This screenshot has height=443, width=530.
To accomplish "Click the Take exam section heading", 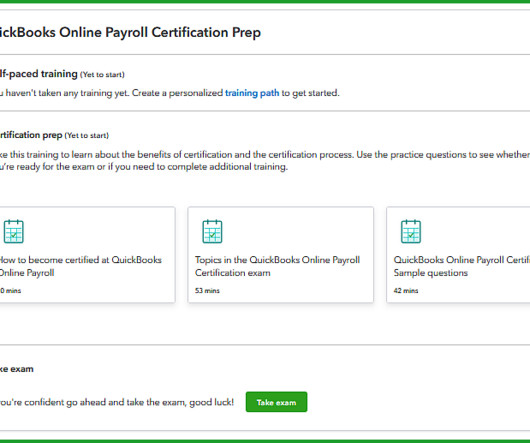I will [x=17, y=369].
